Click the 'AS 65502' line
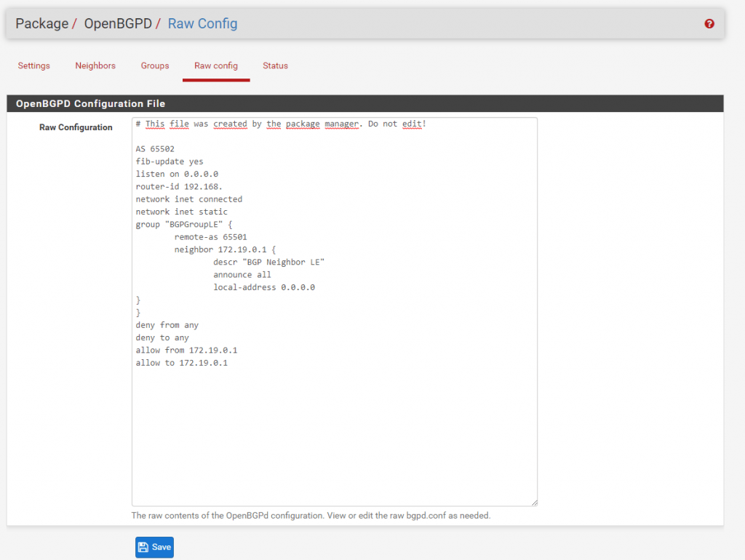This screenshot has width=745, height=560. pos(155,149)
